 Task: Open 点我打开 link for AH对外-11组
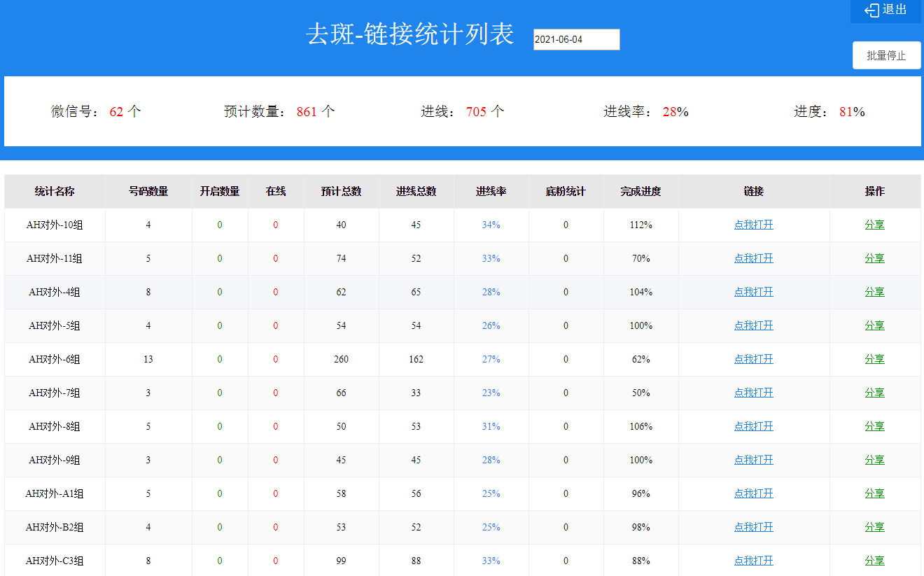click(753, 258)
